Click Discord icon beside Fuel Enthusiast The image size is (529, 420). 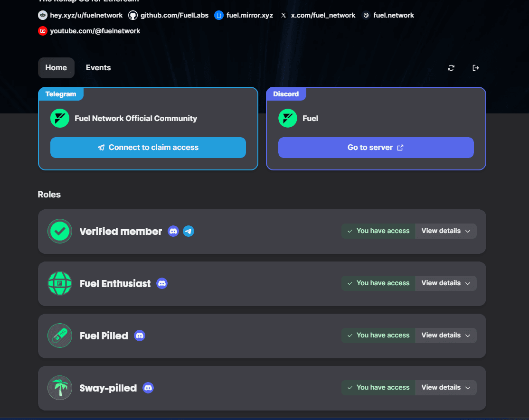tap(162, 283)
